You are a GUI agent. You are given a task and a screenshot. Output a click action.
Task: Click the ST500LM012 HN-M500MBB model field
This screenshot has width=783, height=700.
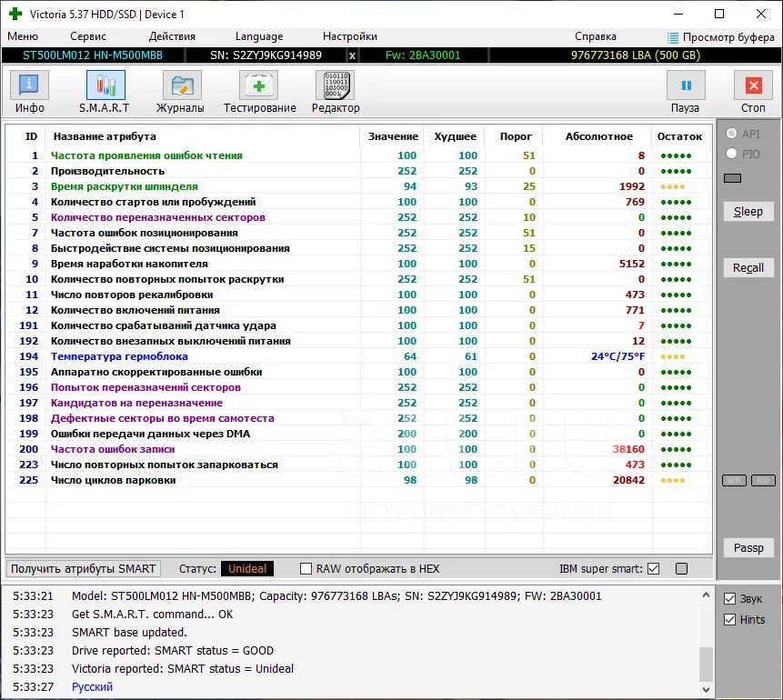(93, 55)
